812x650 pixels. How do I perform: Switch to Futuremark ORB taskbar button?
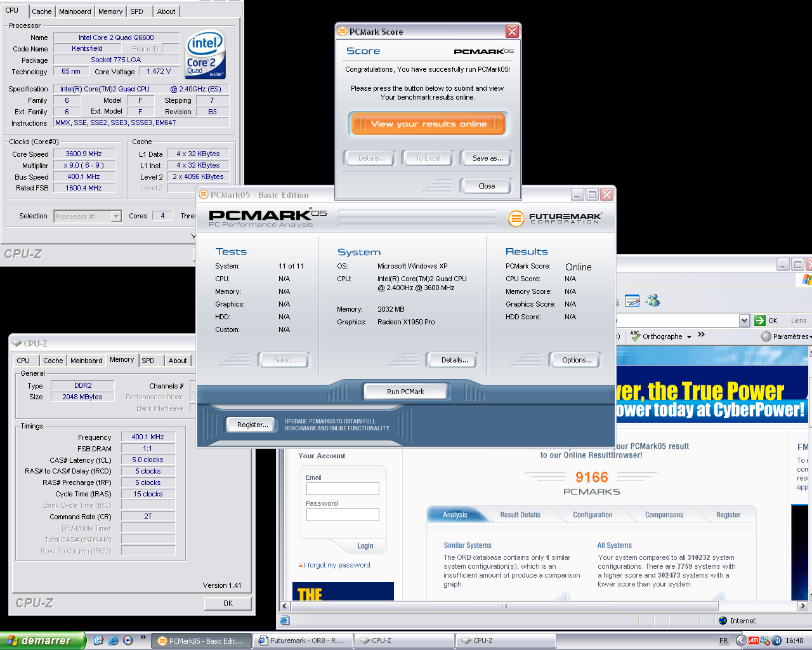[x=303, y=640]
